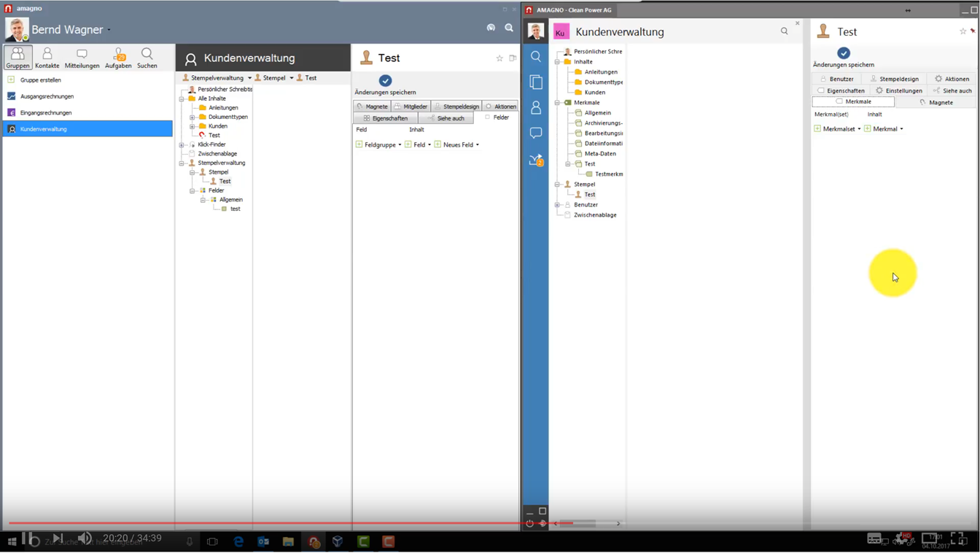The width and height of the screenshot is (980, 553).
Task: Open messages bubble in blue sidebar
Action: point(536,133)
